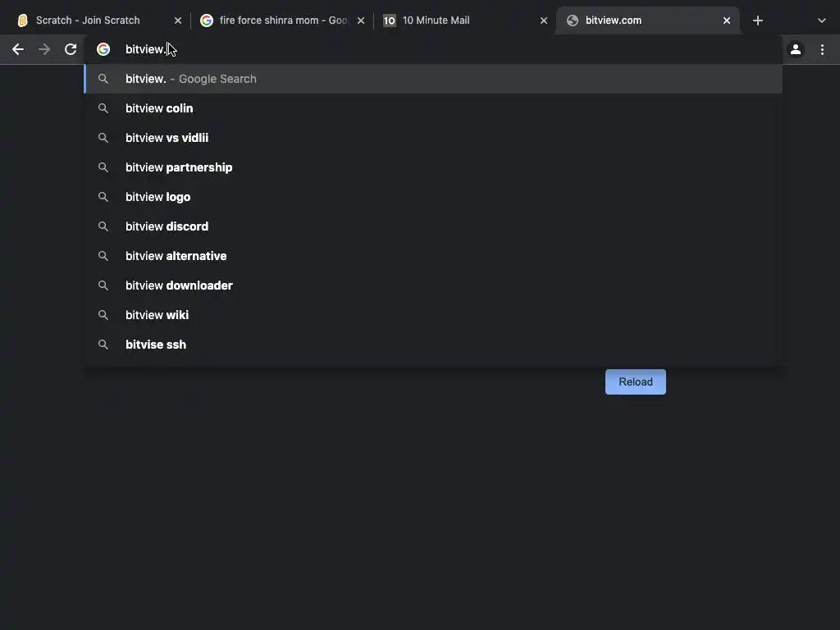Choose the 'bitview vs vidlii' suggestion
This screenshot has height=630, width=840.
(x=167, y=138)
